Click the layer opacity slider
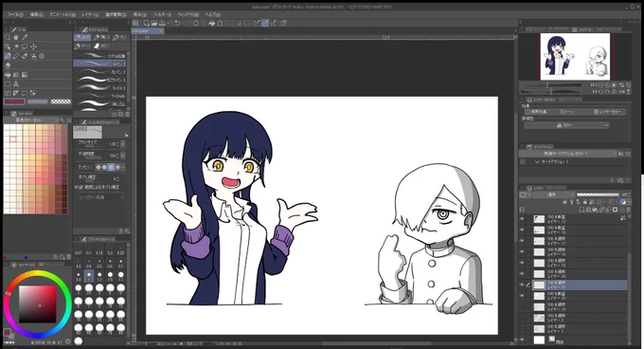Viewport: 644px width, 349px height. pos(598,194)
